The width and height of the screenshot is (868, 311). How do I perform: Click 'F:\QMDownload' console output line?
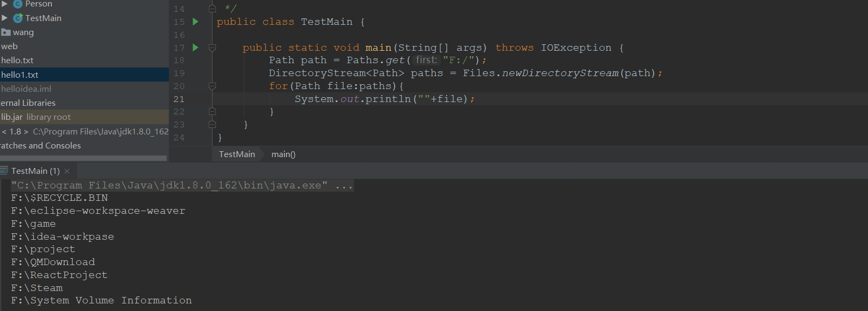tap(53, 262)
